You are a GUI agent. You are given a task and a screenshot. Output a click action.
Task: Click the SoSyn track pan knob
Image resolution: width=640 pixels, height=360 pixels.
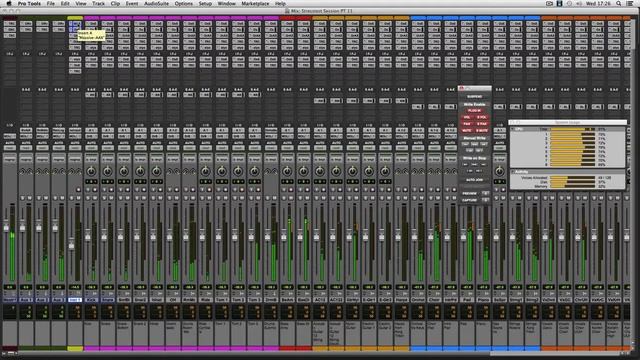499,171
